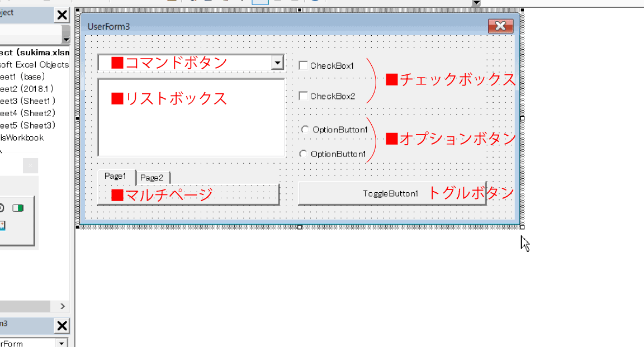Close the Project Explorer pane
The image size is (644, 347).
coord(62,16)
